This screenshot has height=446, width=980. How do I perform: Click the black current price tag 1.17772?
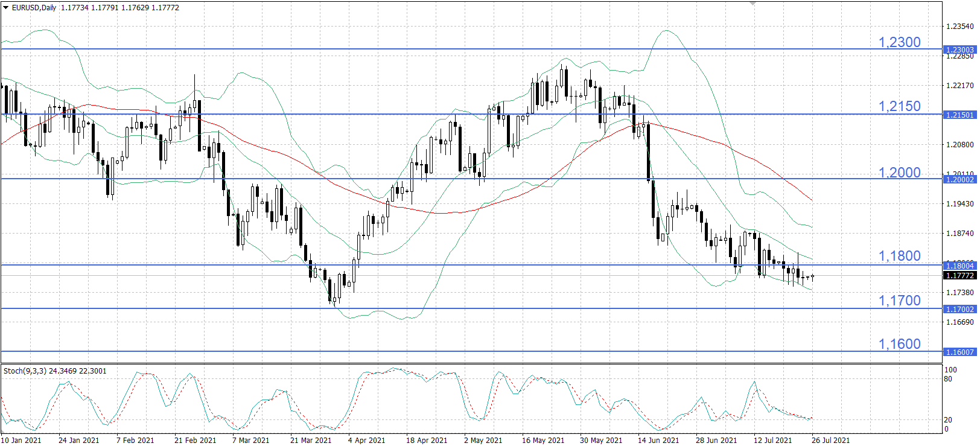coord(959,275)
